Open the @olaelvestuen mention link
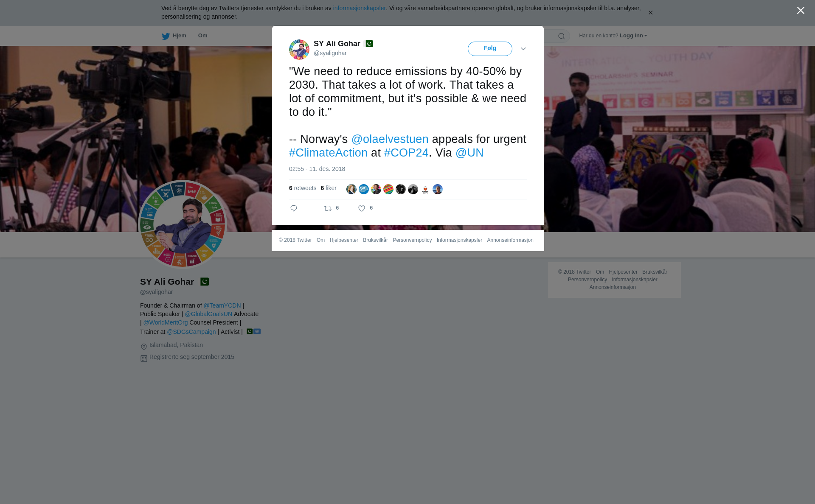Screen dimensions: 815x504 click(390, 139)
